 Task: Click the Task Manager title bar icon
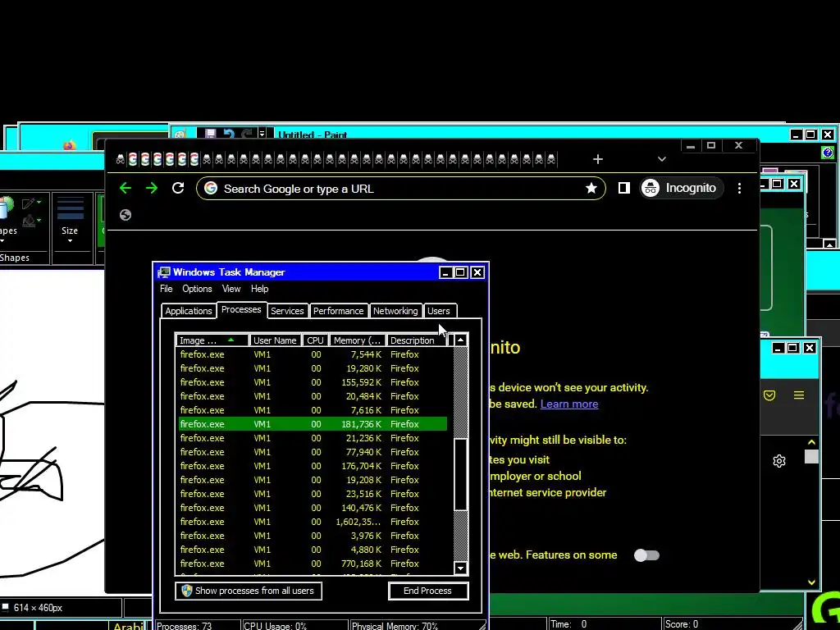coord(164,272)
